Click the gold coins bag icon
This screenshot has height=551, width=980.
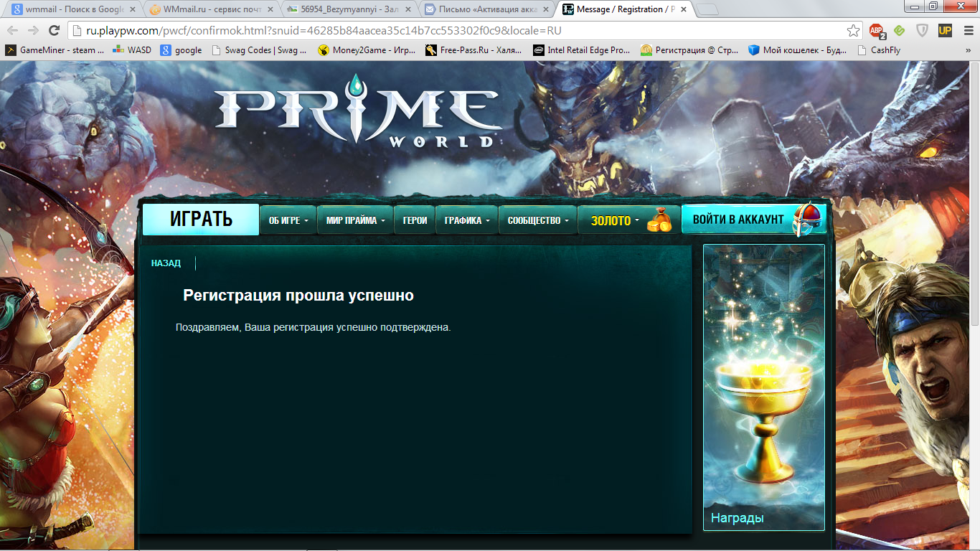click(x=659, y=221)
